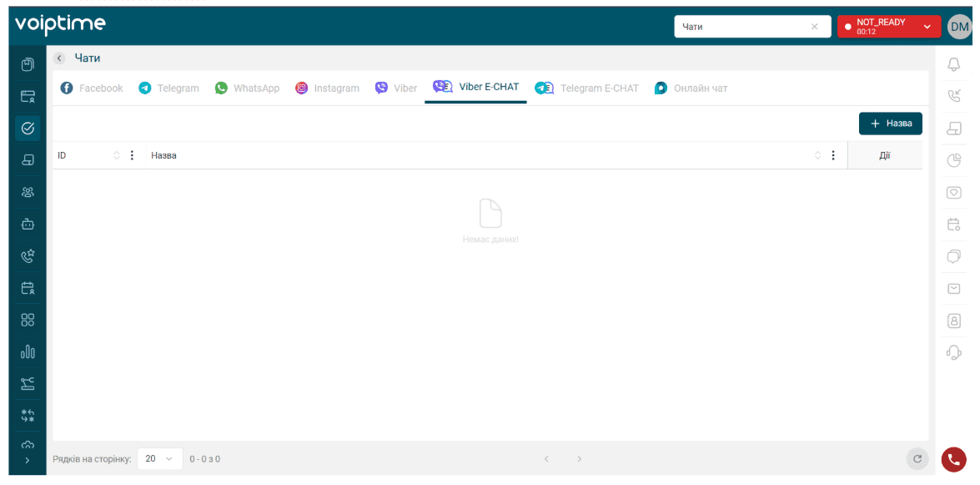Sort the table by ID column arrows

(x=116, y=155)
